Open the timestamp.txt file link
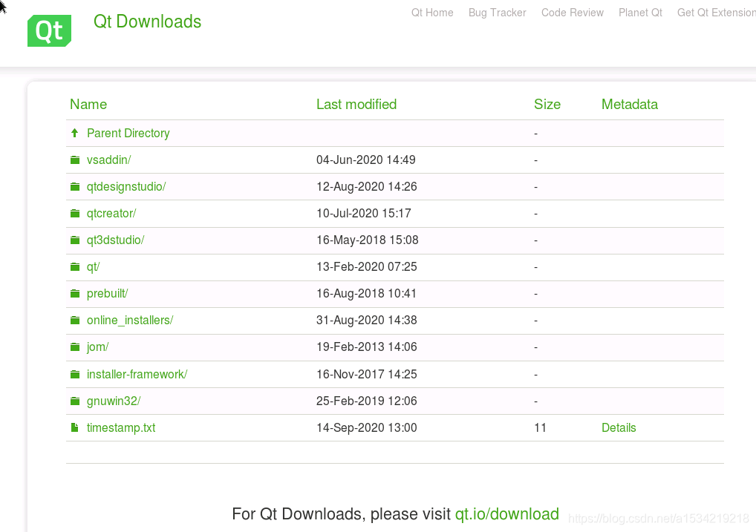The height and width of the screenshot is (532, 756). tap(121, 428)
